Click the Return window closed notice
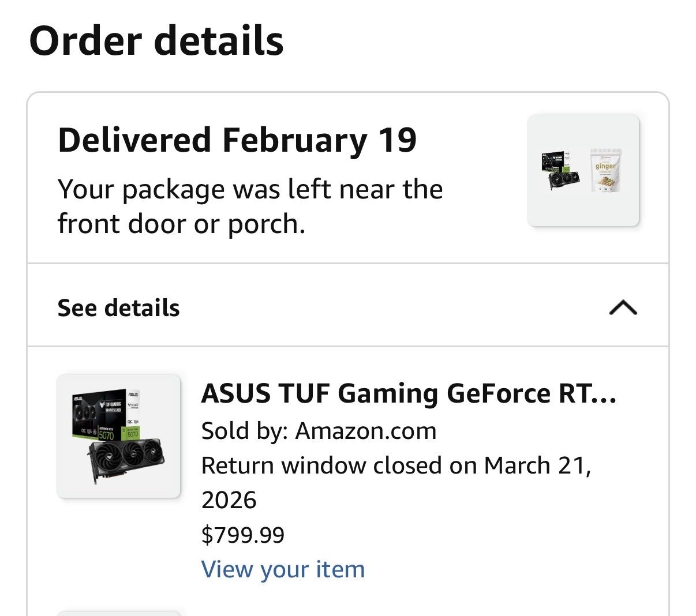Viewport: 696px width, 616px height. (396, 465)
